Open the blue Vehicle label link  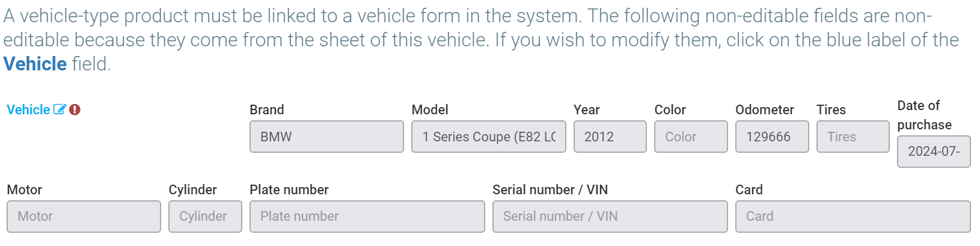coord(28,109)
